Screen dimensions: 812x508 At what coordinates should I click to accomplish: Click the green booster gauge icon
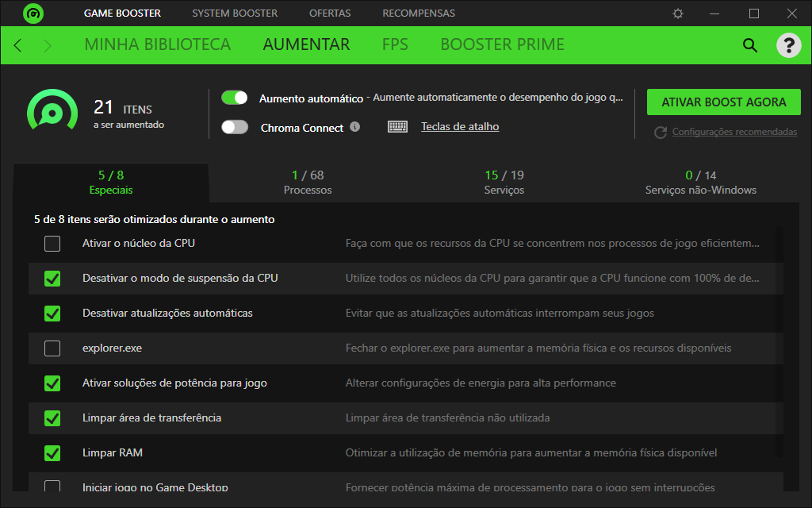tap(52, 110)
